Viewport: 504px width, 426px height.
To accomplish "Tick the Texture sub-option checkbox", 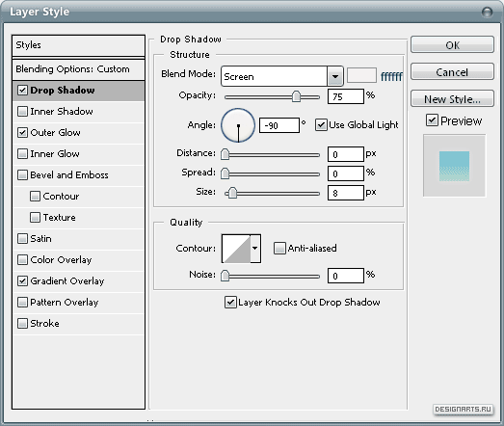I will (35, 218).
